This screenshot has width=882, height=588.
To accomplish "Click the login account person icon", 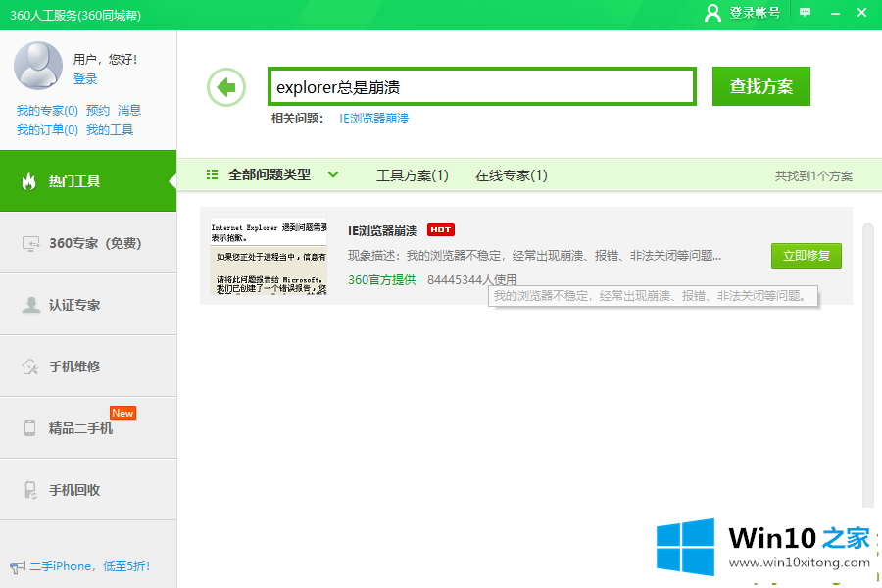I will pos(712,13).
